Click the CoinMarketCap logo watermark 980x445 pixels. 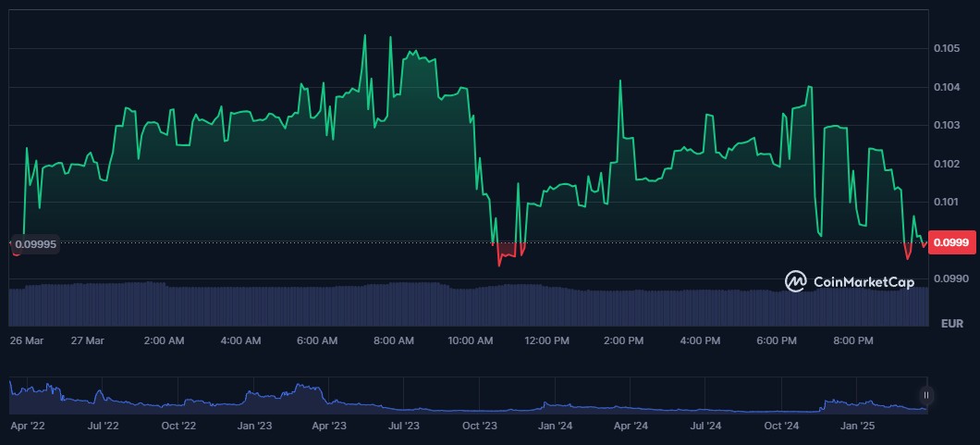coord(849,281)
